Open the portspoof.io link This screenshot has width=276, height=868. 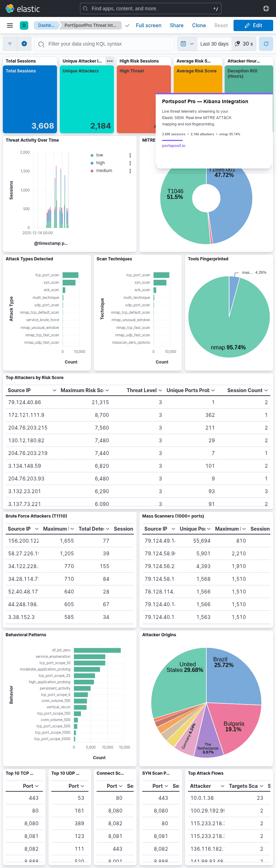[x=173, y=145]
